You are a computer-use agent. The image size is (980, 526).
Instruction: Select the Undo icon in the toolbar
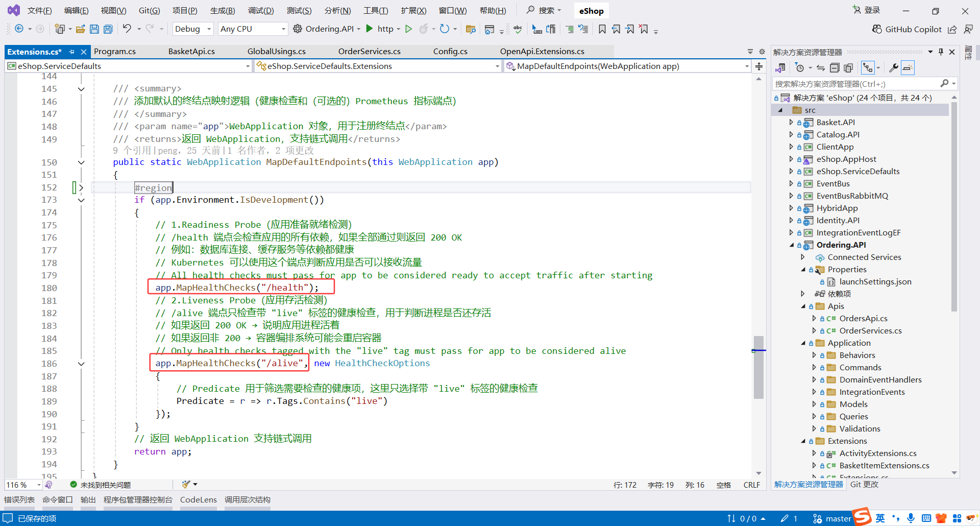coord(128,29)
